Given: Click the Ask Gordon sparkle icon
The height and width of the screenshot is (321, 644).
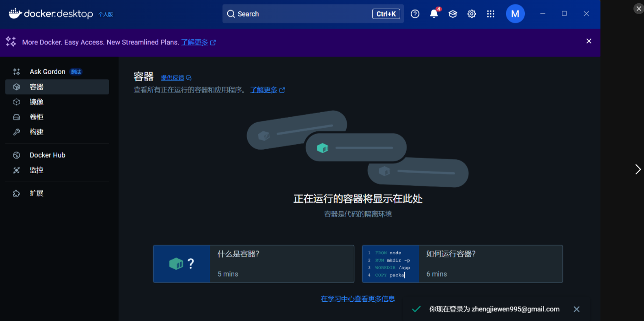Looking at the screenshot, I should (x=17, y=71).
